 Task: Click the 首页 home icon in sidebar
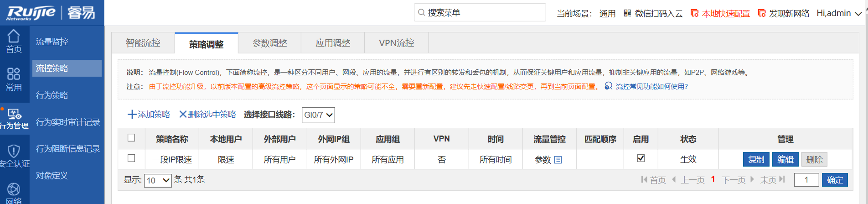tap(14, 37)
